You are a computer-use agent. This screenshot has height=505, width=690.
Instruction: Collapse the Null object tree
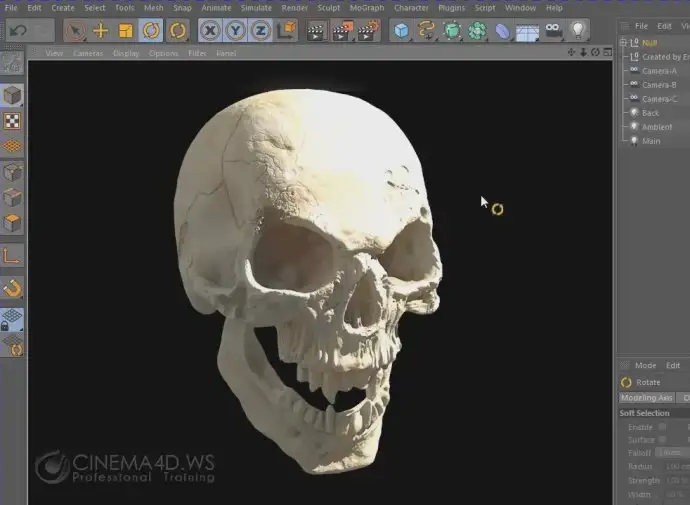point(623,43)
